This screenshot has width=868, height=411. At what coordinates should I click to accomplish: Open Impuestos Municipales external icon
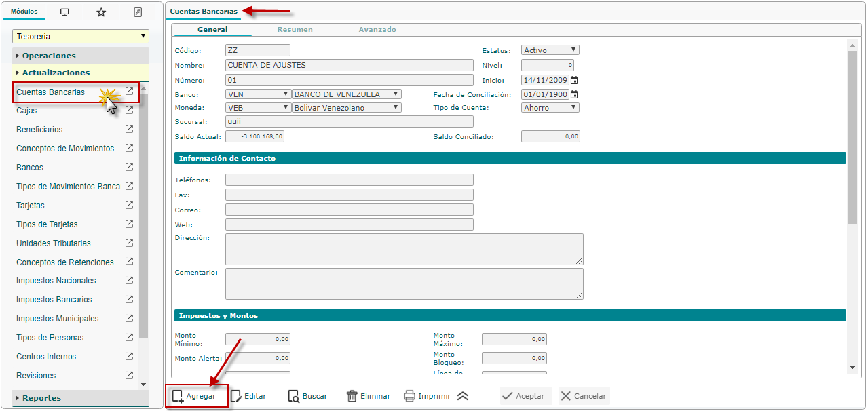pyautogui.click(x=129, y=319)
